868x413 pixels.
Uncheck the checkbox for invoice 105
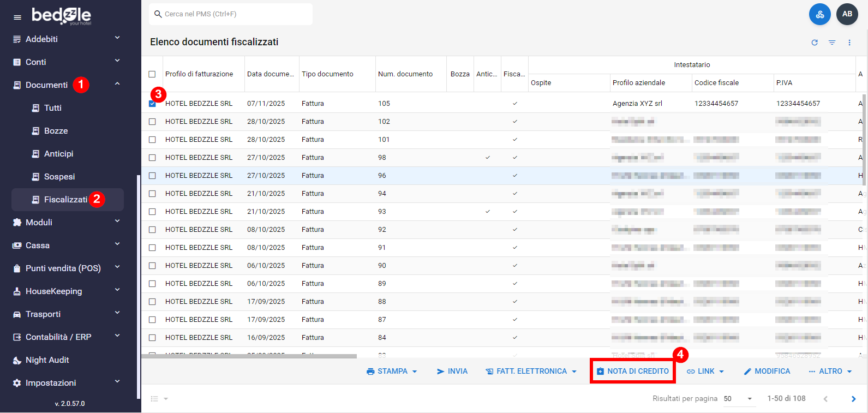pyautogui.click(x=152, y=104)
